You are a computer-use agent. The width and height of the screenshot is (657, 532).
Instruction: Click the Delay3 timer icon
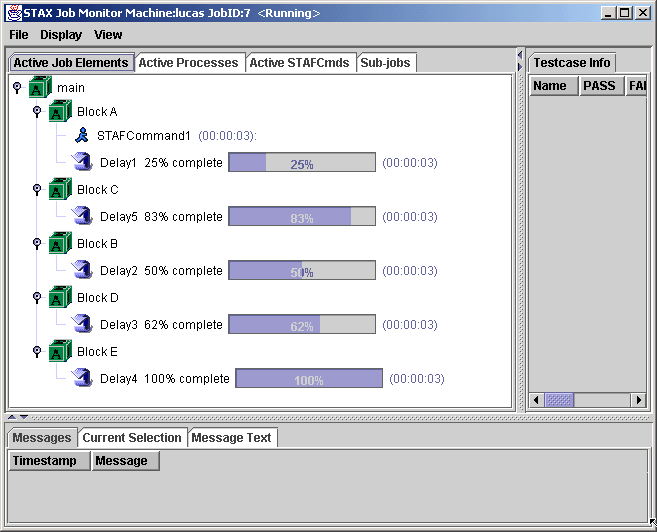pyautogui.click(x=82, y=324)
